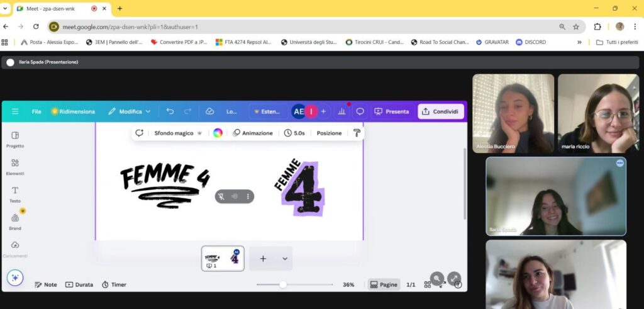Open the comments speech bubble icon
This screenshot has height=309, width=644.
point(360,111)
